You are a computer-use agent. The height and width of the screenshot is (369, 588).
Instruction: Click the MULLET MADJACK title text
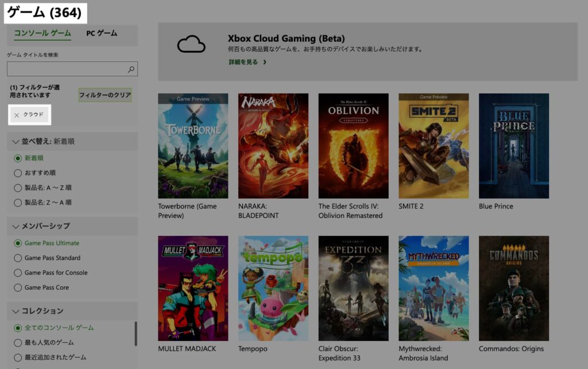[x=187, y=349]
